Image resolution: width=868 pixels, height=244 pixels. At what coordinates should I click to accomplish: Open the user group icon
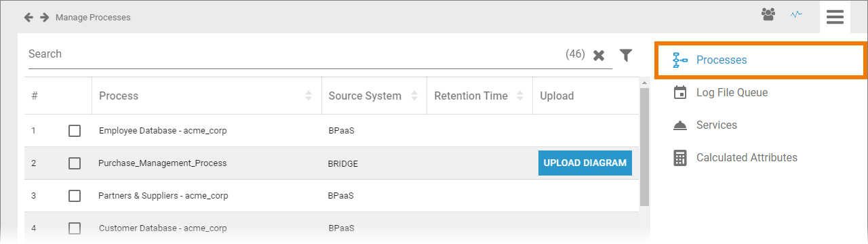tap(768, 14)
